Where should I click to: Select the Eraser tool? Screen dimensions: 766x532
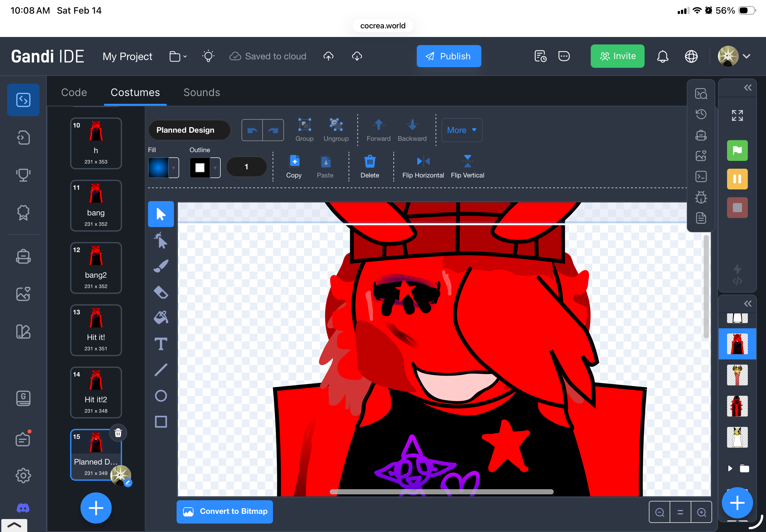coord(161,292)
